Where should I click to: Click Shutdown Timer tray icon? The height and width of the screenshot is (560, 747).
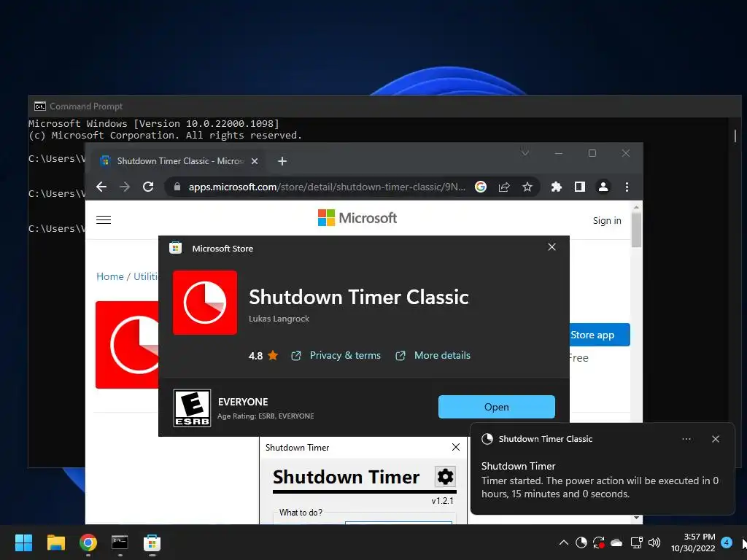[581, 542]
